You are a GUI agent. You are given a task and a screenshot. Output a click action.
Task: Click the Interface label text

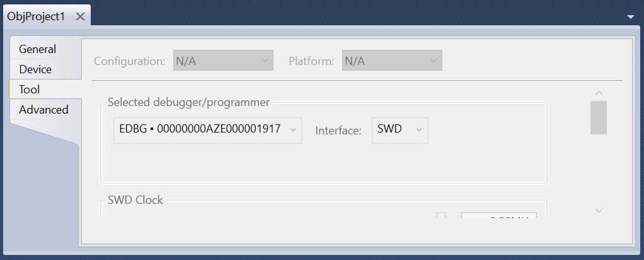(338, 131)
